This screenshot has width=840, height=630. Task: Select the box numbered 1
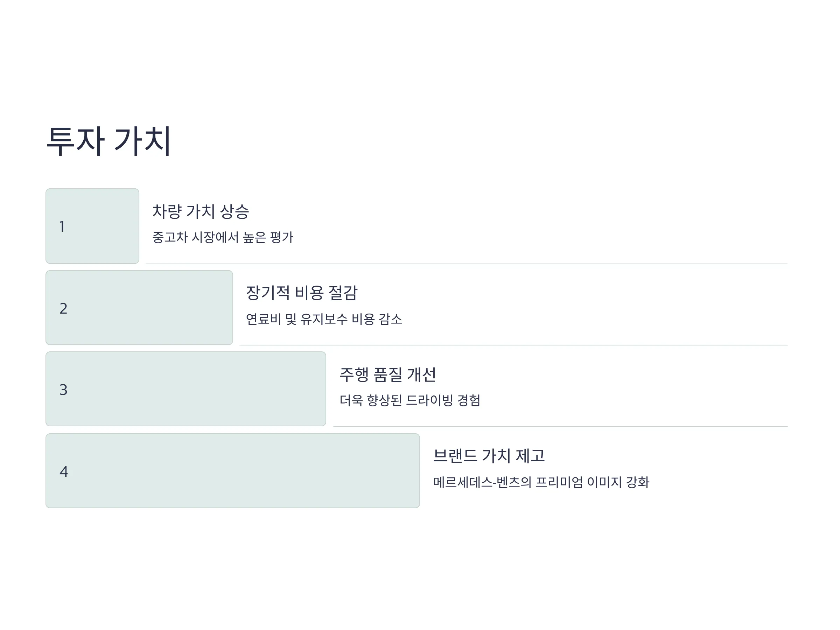(92, 226)
